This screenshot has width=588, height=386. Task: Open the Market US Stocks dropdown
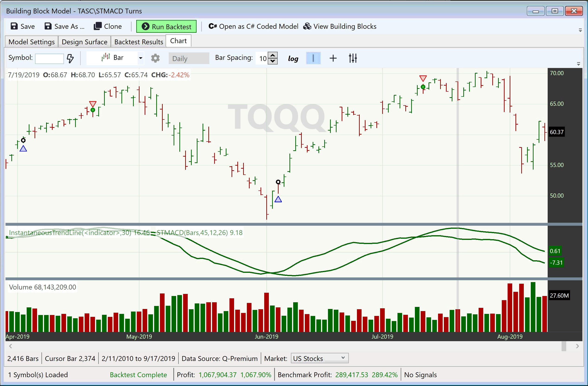pyautogui.click(x=319, y=358)
